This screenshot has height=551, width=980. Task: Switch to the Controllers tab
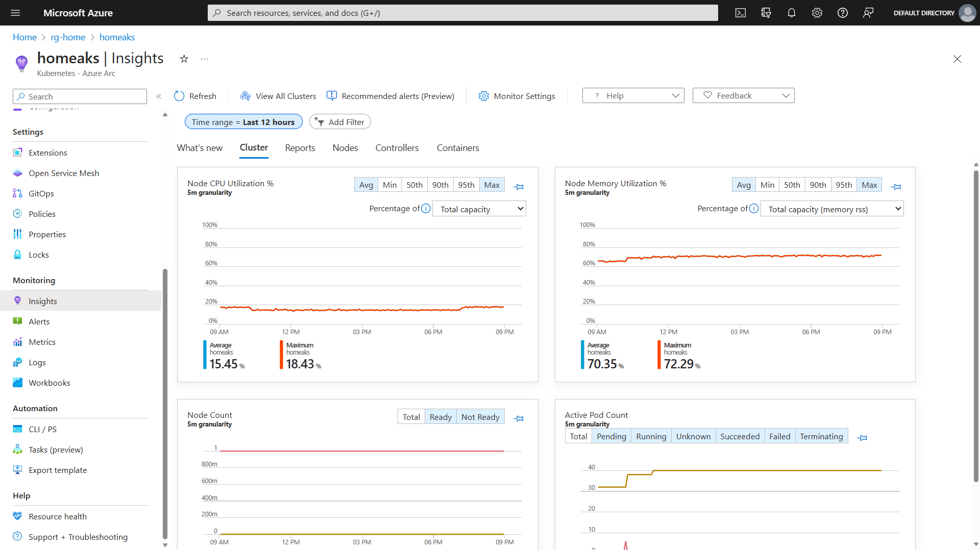[397, 148]
